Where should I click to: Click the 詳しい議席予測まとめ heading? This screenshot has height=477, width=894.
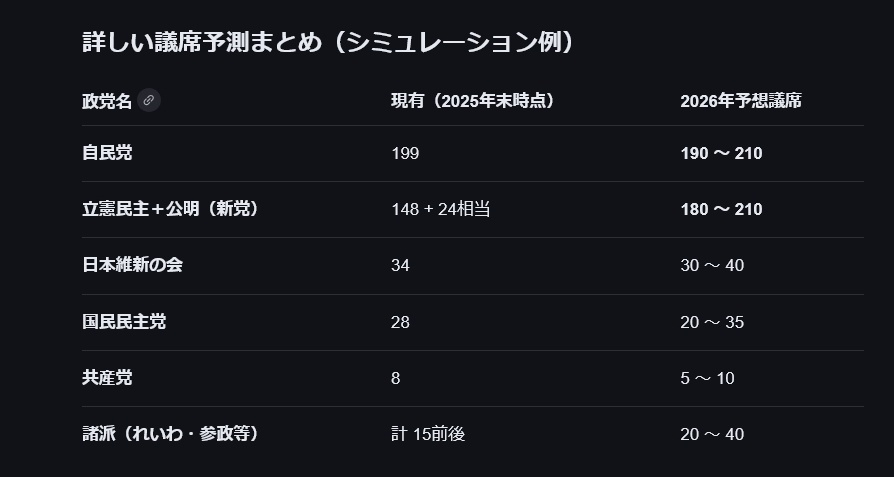click(x=328, y=42)
